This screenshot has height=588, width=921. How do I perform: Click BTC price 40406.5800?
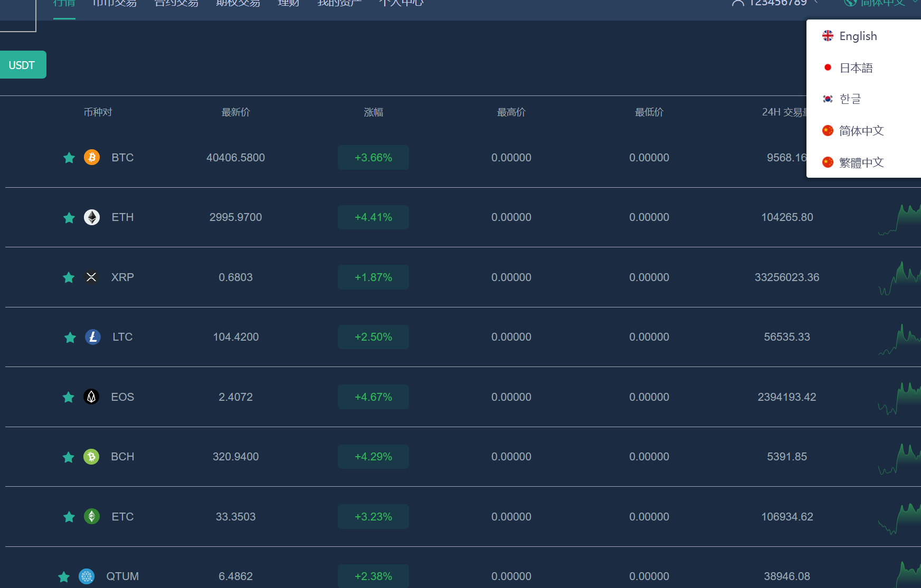pyautogui.click(x=236, y=158)
